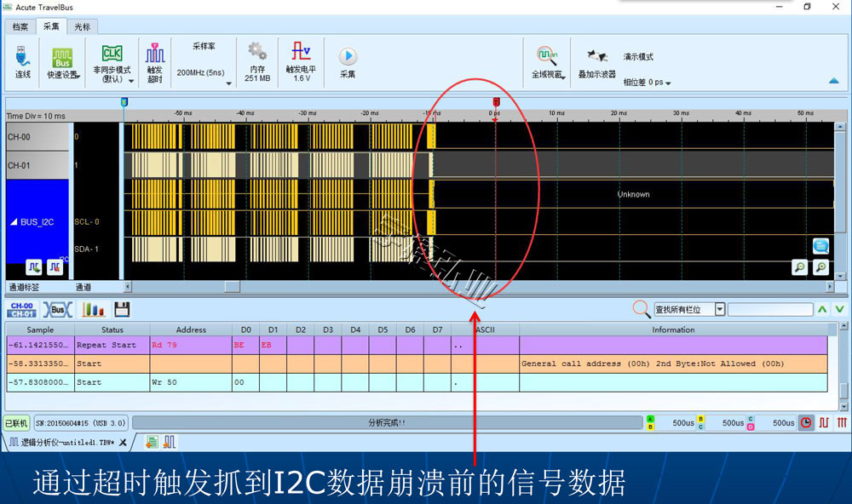Expand the 非同步模式 dropdown arrow

pos(131,81)
